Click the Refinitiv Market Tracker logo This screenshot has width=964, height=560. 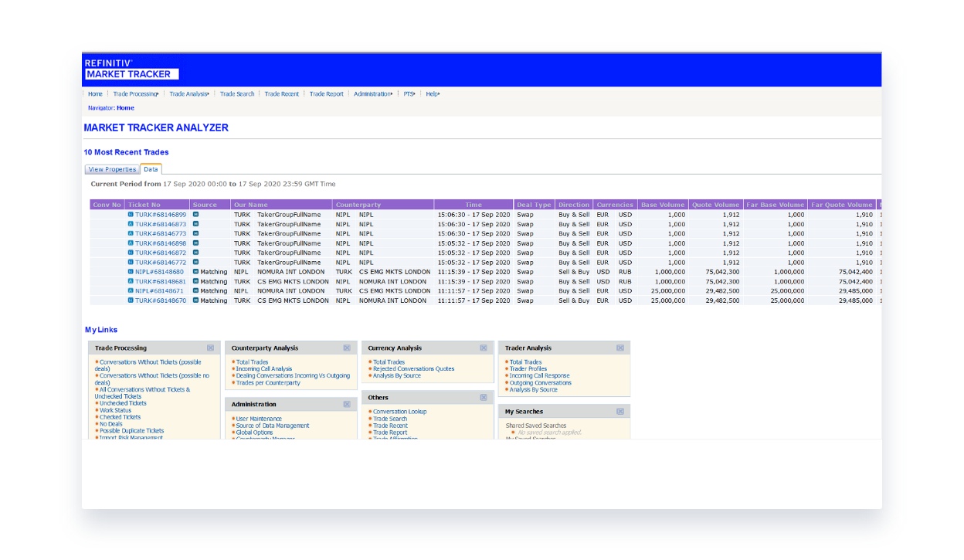pos(131,70)
